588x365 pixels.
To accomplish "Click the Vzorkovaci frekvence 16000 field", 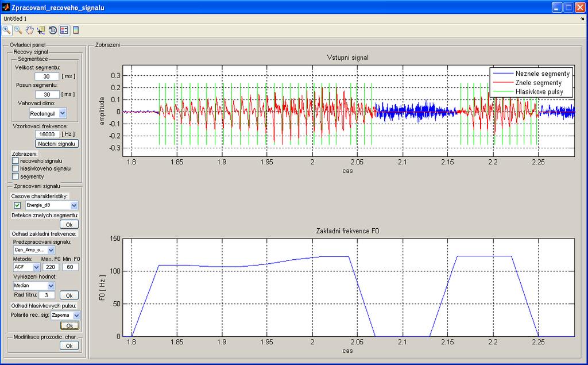I will 47,134.
